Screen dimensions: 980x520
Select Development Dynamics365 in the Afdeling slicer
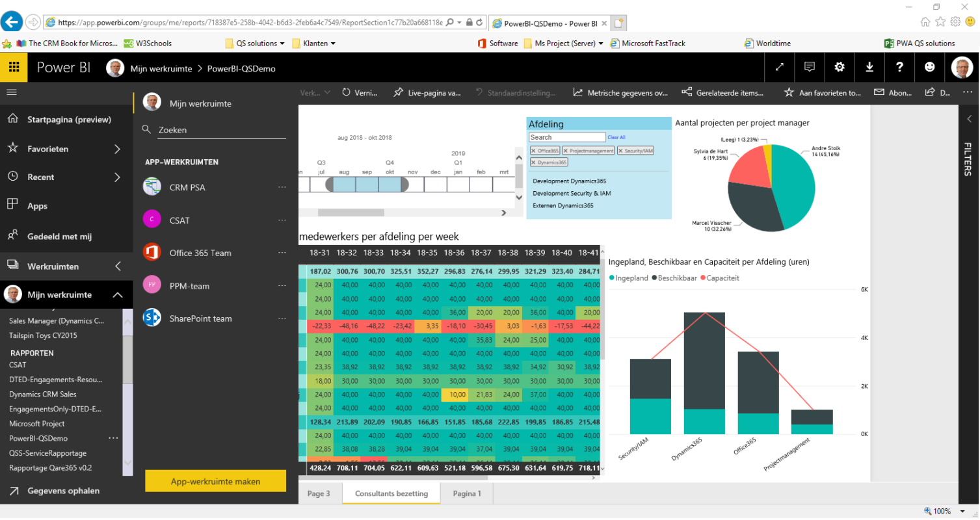pyautogui.click(x=571, y=181)
